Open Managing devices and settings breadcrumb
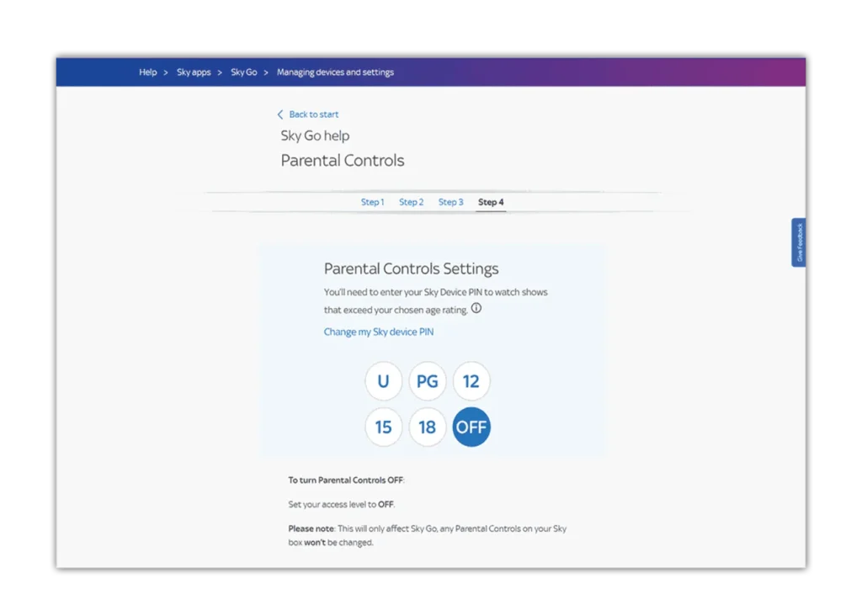This screenshot has width=862, height=616. click(335, 72)
